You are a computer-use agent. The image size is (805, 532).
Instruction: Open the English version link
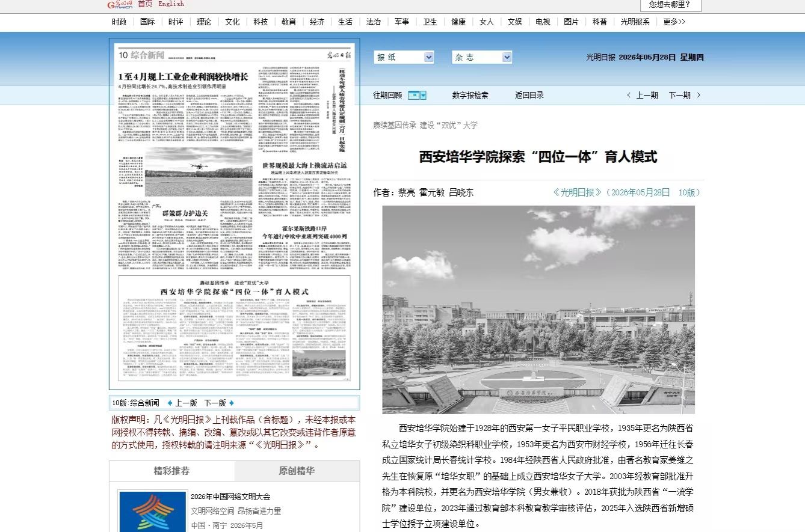[171, 4]
